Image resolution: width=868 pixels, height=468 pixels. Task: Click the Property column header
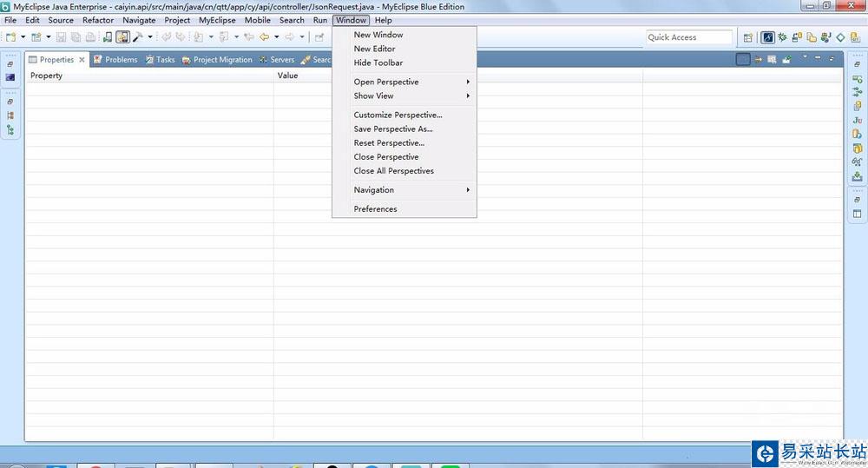(149, 76)
